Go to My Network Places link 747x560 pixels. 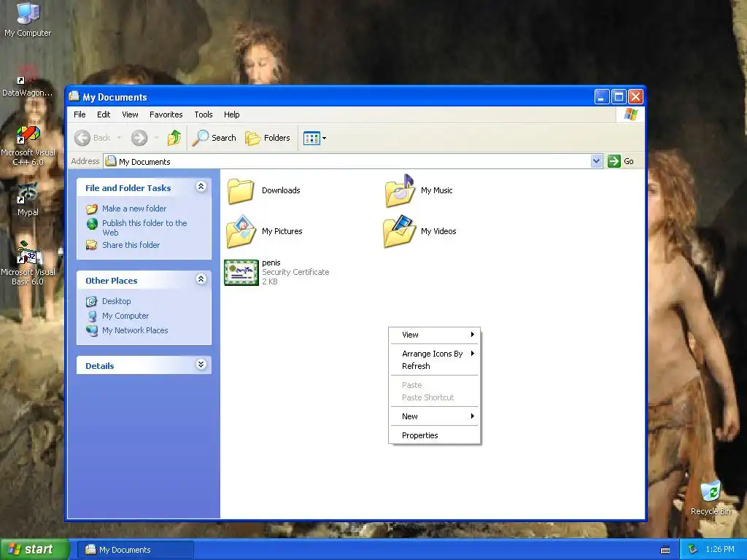click(x=135, y=330)
